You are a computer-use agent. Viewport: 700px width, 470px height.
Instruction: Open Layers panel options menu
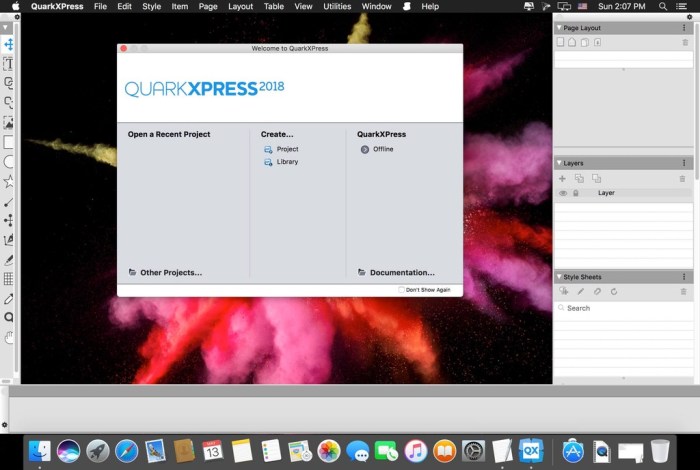[x=684, y=163]
